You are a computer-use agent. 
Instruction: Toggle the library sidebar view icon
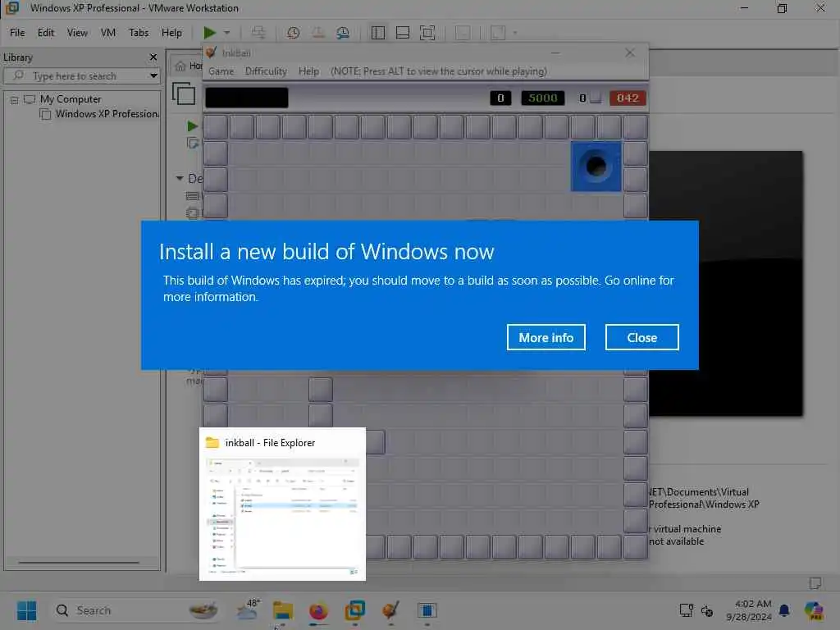(377, 33)
